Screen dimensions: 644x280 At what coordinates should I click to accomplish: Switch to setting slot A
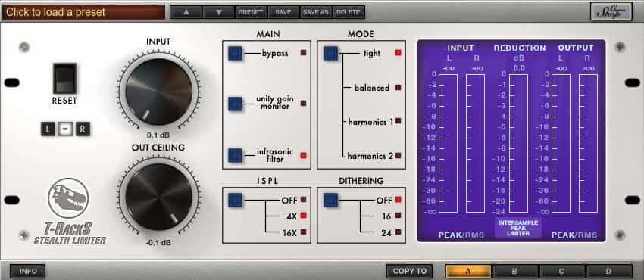tap(468, 271)
